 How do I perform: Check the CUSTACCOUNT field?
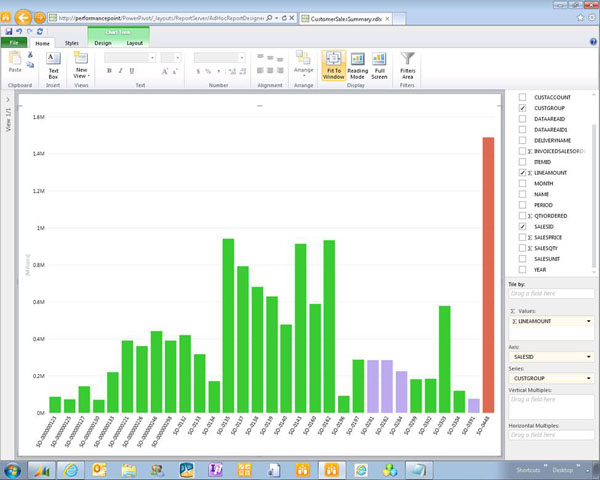coord(522,97)
